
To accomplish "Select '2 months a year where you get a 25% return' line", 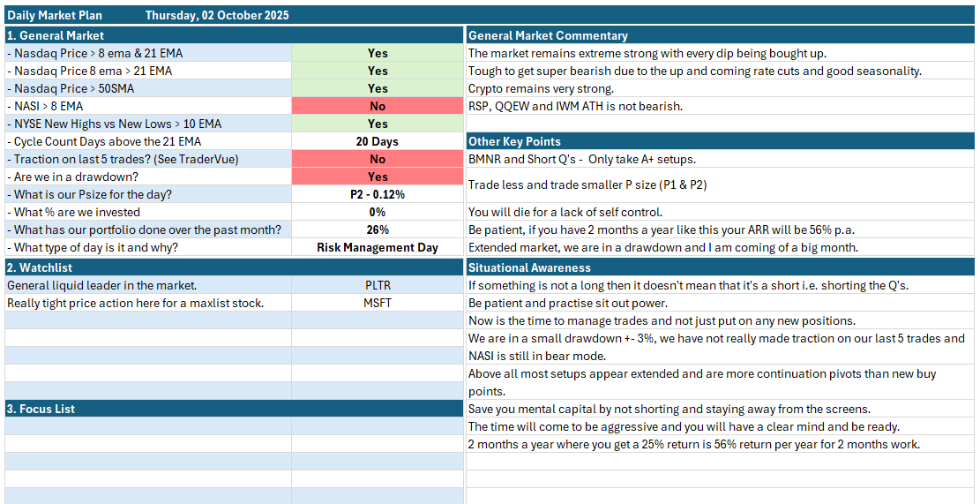I will pos(721,445).
